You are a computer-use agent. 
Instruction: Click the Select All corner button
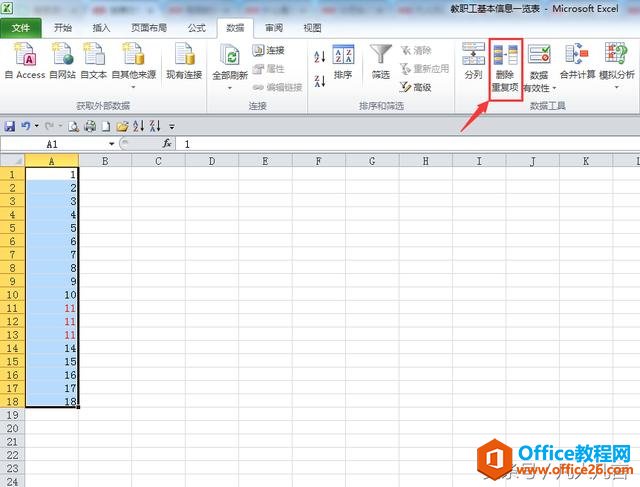[x=12, y=161]
